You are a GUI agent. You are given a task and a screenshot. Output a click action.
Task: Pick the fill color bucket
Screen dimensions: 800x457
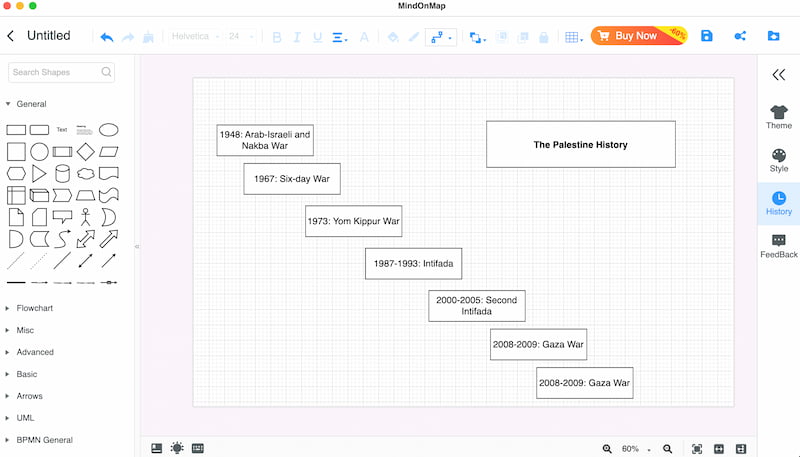coord(393,37)
